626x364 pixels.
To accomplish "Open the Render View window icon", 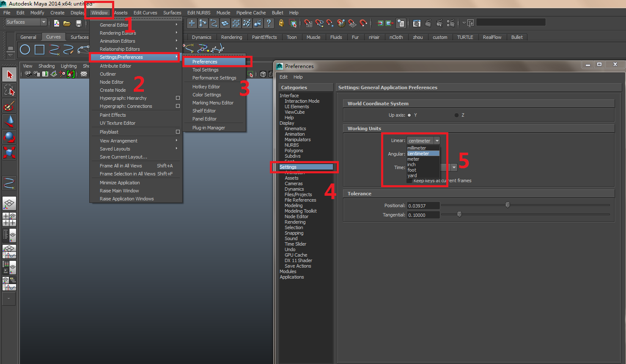I will tap(417, 23).
